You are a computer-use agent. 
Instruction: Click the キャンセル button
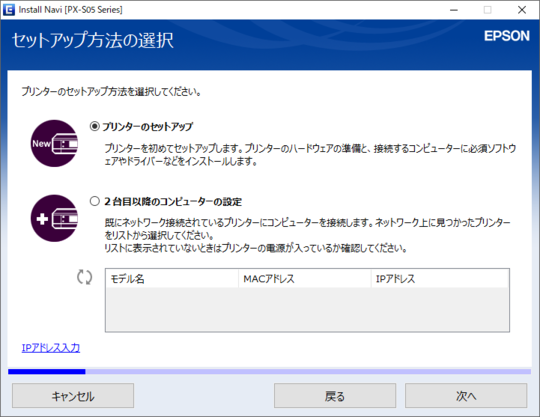coord(73,396)
